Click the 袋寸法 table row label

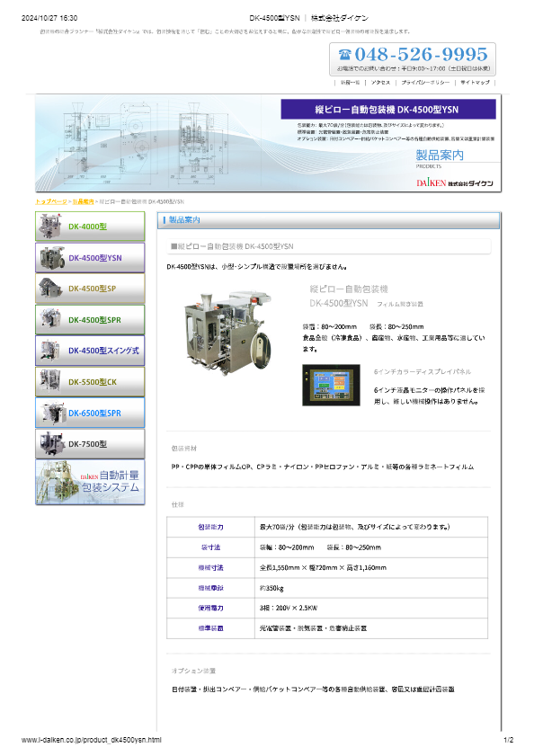tap(210, 547)
